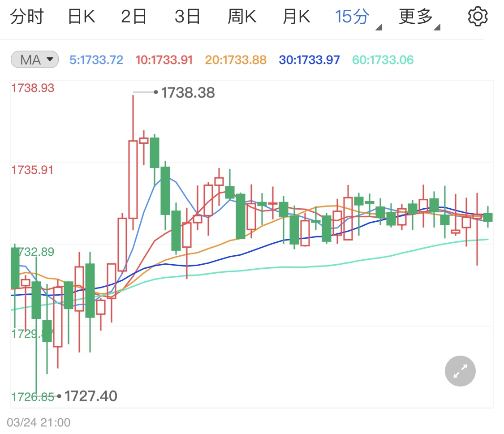
Task: Click the high price label 1738.38
Action: click(188, 93)
